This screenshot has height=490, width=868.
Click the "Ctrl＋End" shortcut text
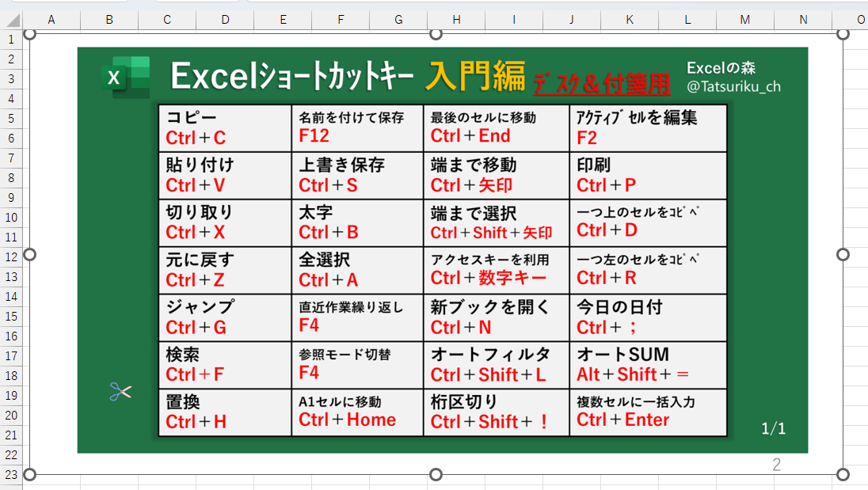tap(470, 136)
